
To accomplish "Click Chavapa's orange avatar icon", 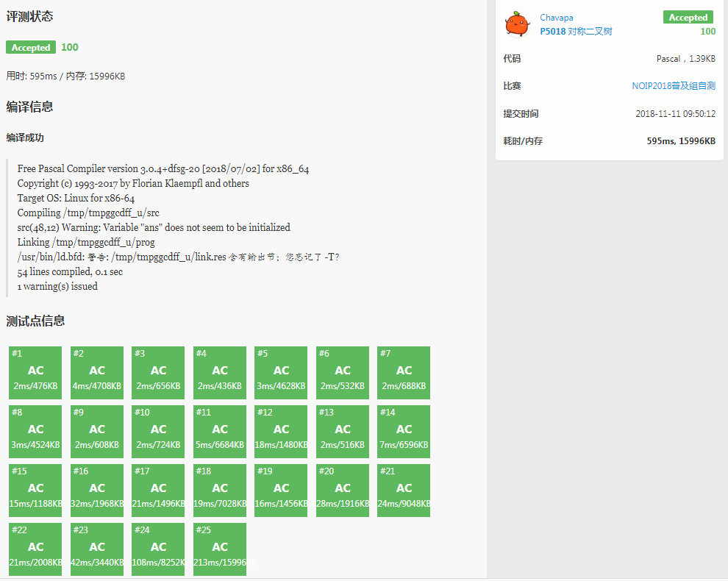I will tap(516, 24).
